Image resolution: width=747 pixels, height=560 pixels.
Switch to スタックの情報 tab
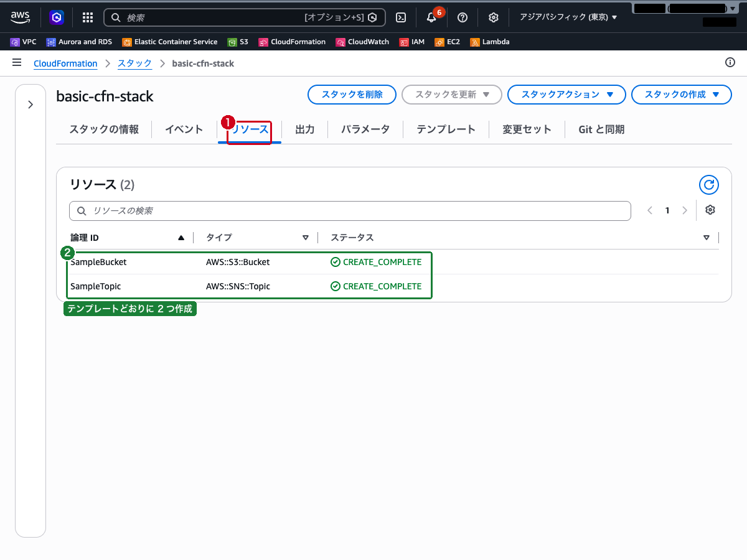(x=104, y=129)
